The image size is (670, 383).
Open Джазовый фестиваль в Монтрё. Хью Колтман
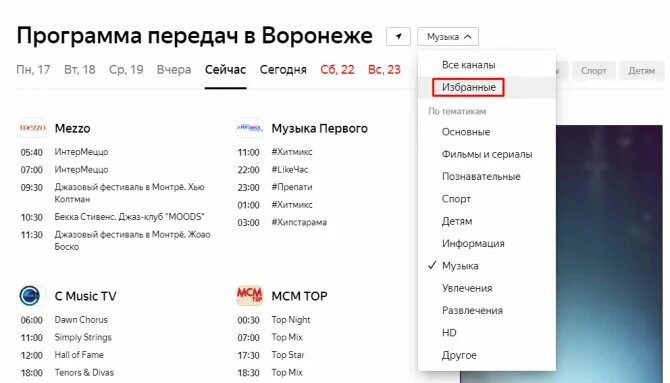129,193
